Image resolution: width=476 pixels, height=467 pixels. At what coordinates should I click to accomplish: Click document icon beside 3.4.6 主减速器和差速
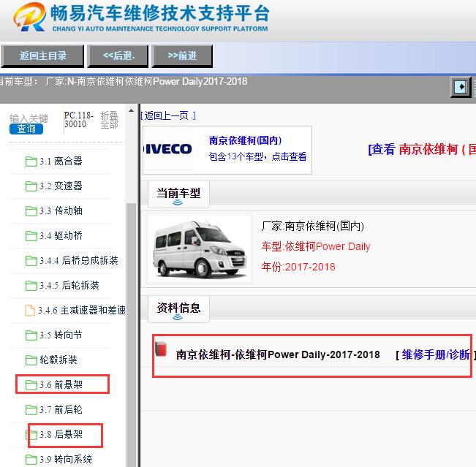pyautogui.click(x=30, y=311)
